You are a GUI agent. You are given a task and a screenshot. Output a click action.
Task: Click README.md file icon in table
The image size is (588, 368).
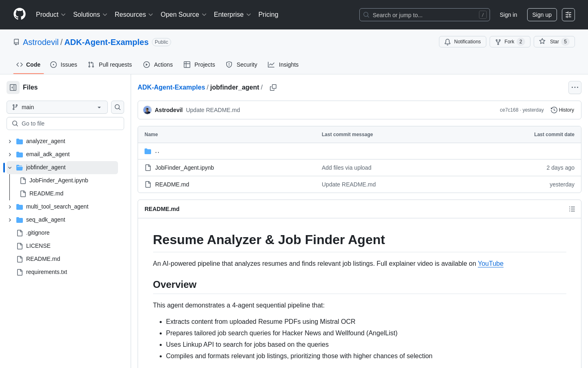(148, 184)
